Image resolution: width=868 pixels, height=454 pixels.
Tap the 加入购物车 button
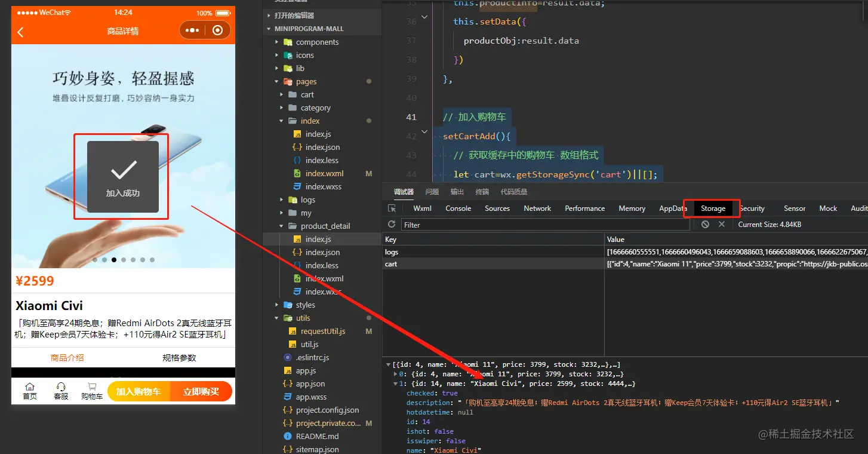pos(138,392)
